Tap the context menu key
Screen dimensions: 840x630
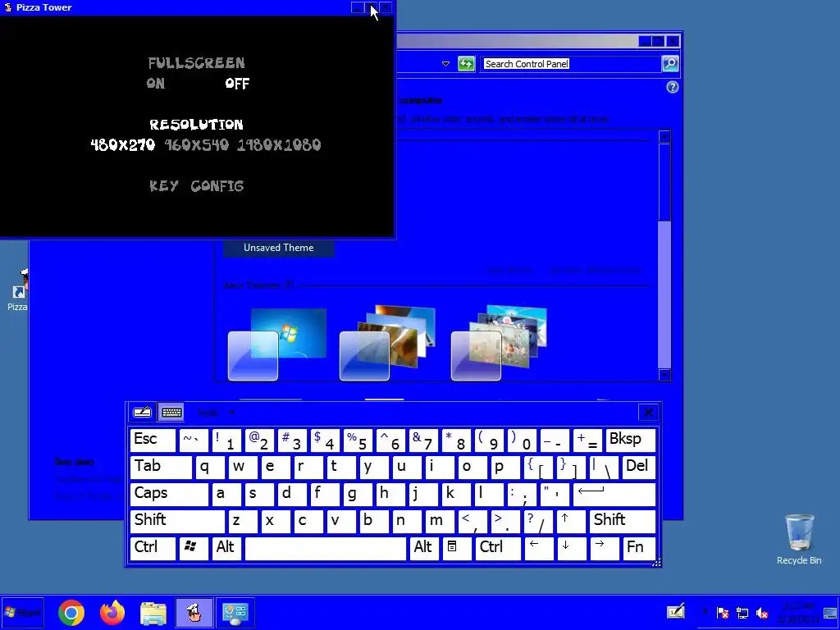click(x=456, y=548)
